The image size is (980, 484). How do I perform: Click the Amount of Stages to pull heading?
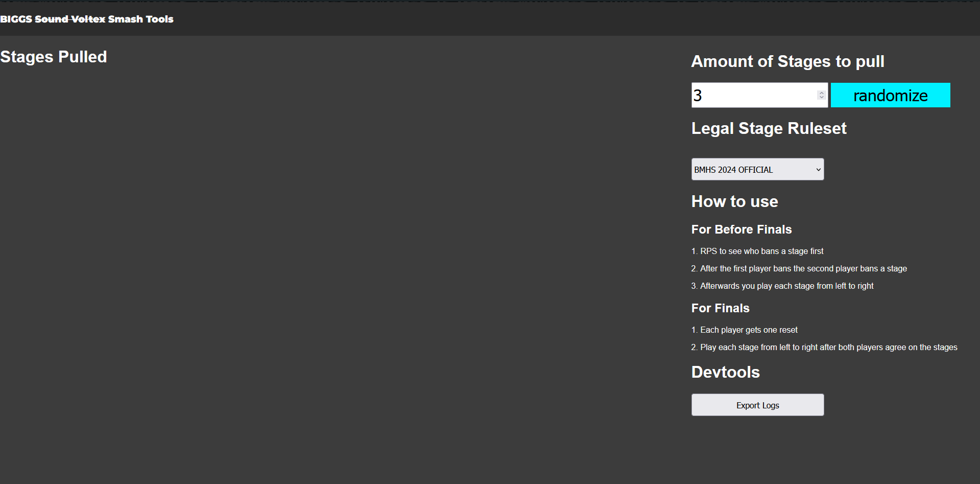pyautogui.click(x=787, y=61)
